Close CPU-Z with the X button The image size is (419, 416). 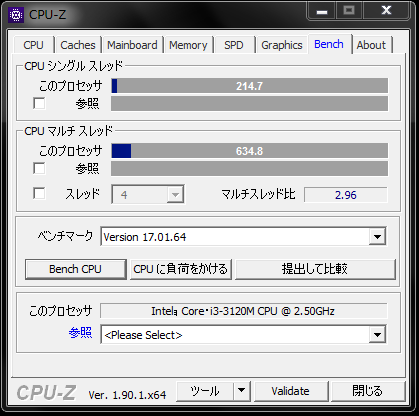[x=386, y=11]
